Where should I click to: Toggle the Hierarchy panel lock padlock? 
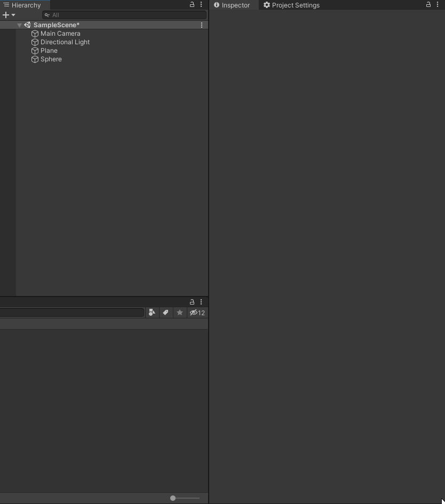click(192, 4)
